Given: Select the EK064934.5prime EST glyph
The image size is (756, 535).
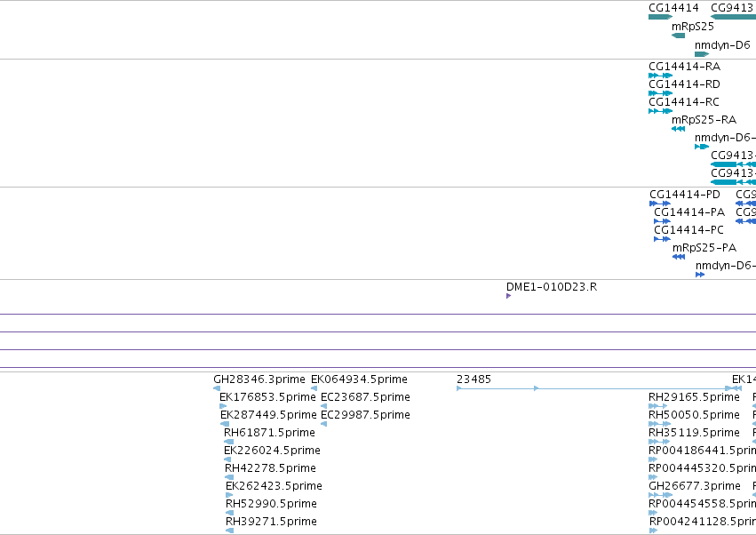Looking at the screenshot, I should [314, 388].
